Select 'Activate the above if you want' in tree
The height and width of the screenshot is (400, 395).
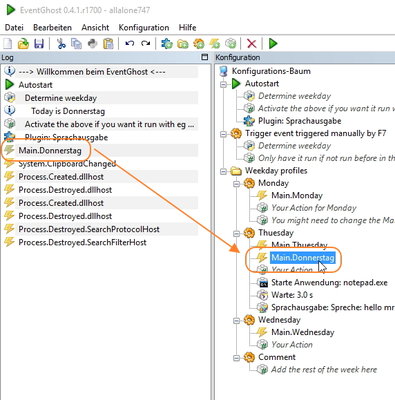point(326,108)
